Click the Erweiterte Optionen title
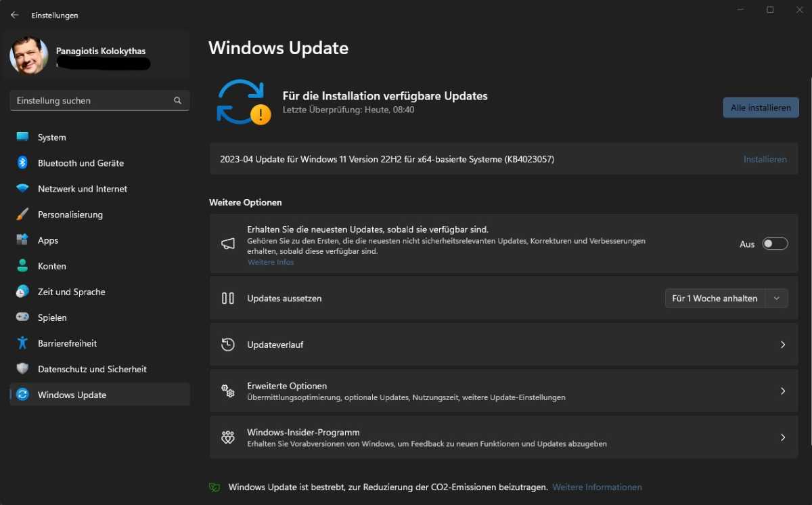 point(287,386)
